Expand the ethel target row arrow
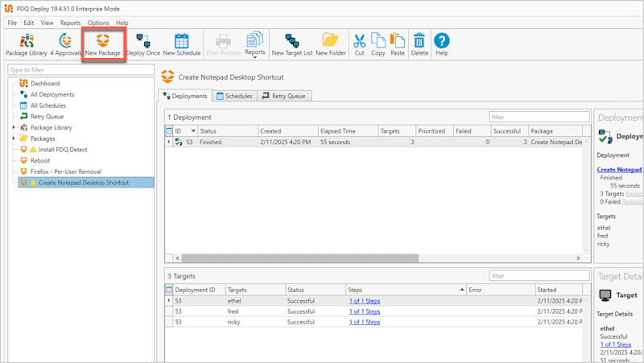This screenshot has height=363, width=644. pyautogui.click(x=169, y=300)
